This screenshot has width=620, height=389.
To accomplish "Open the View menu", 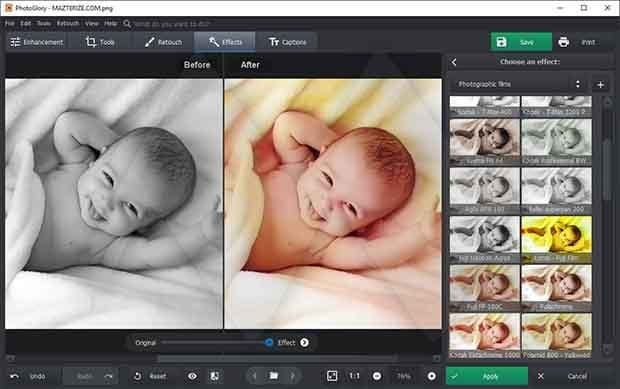I will pyautogui.click(x=92, y=24).
